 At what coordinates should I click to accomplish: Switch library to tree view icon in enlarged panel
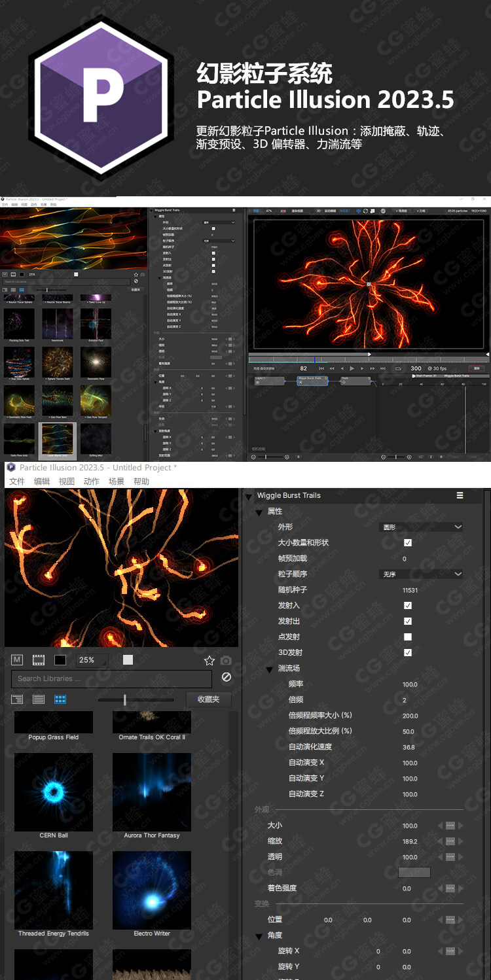pyautogui.click(x=17, y=699)
